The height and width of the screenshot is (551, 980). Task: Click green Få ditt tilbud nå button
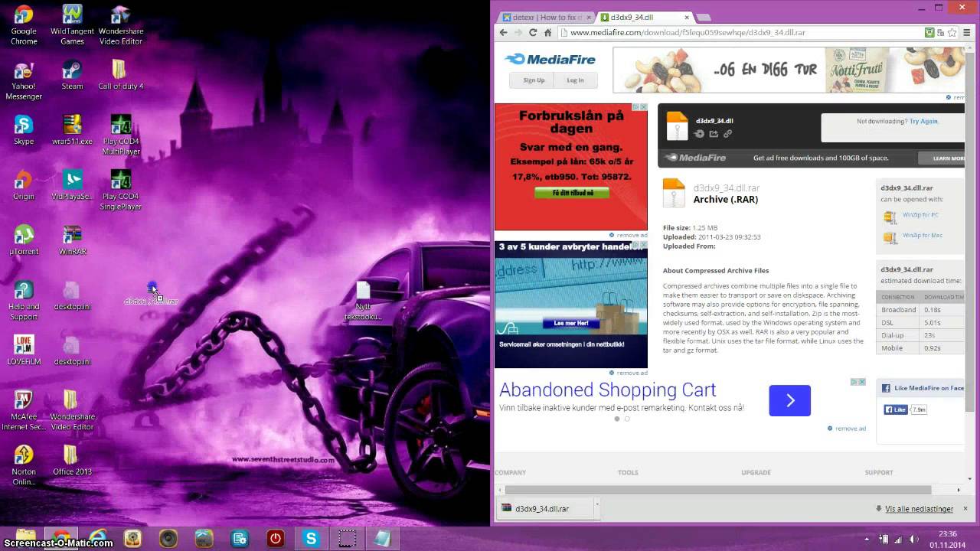pos(571,193)
